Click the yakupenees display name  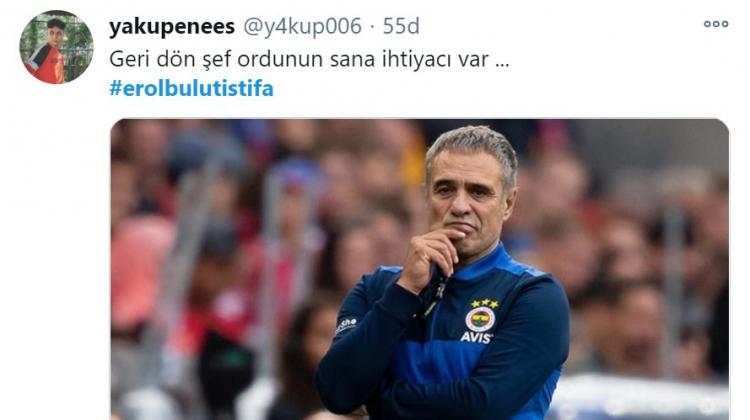tap(172, 26)
